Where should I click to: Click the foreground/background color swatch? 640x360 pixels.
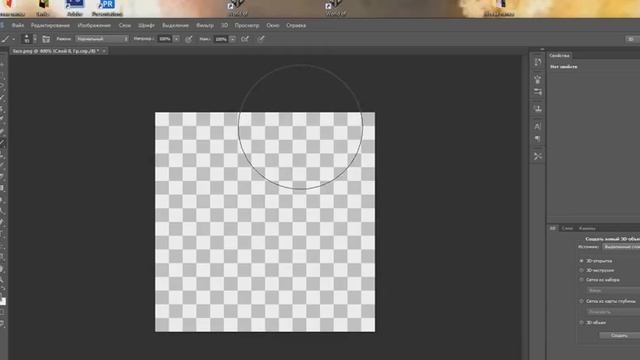click(x=3, y=301)
